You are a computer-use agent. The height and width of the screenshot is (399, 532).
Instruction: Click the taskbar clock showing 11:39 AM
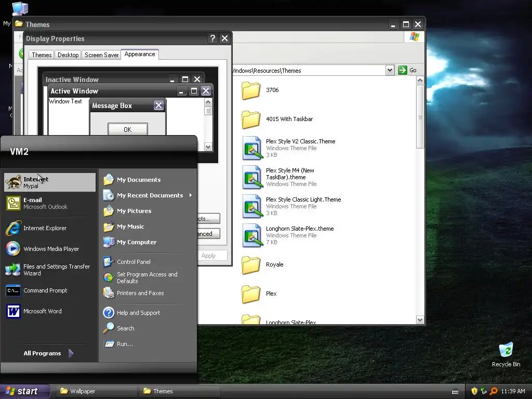pyautogui.click(x=513, y=391)
